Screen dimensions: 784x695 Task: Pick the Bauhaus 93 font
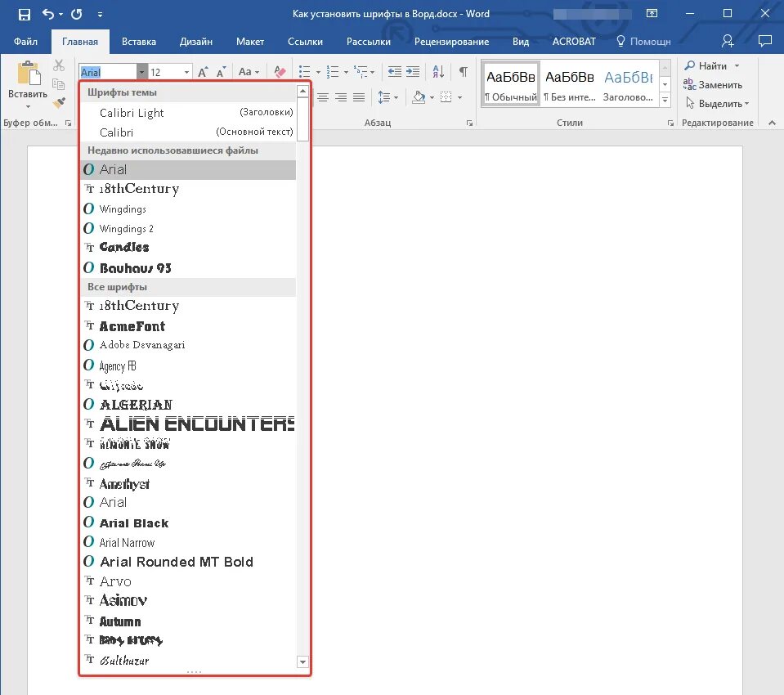pos(188,268)
